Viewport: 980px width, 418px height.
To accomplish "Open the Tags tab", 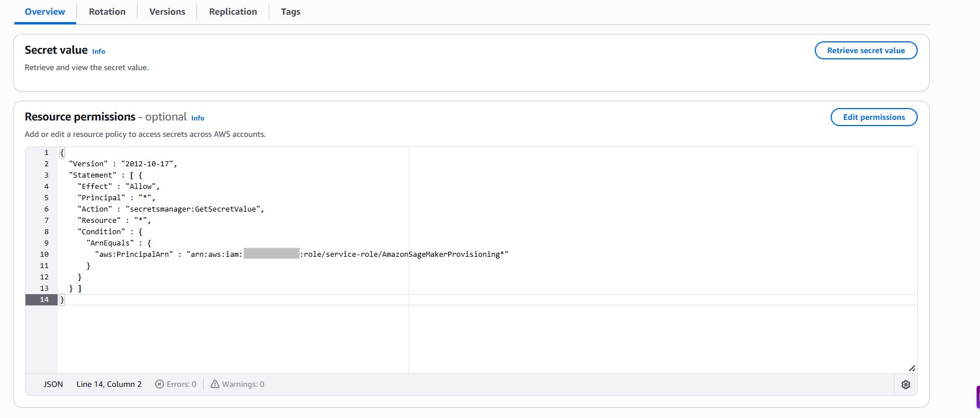I will pos(291,12).
